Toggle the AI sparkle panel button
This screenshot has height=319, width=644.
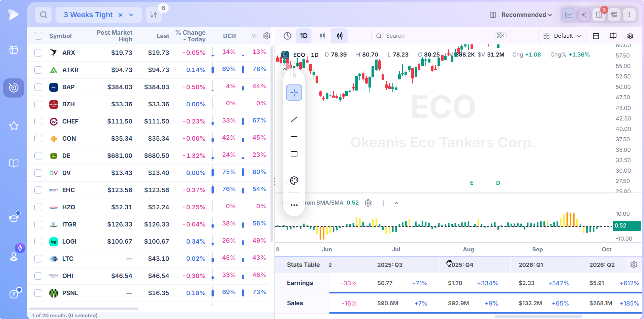tap(584, 15)
